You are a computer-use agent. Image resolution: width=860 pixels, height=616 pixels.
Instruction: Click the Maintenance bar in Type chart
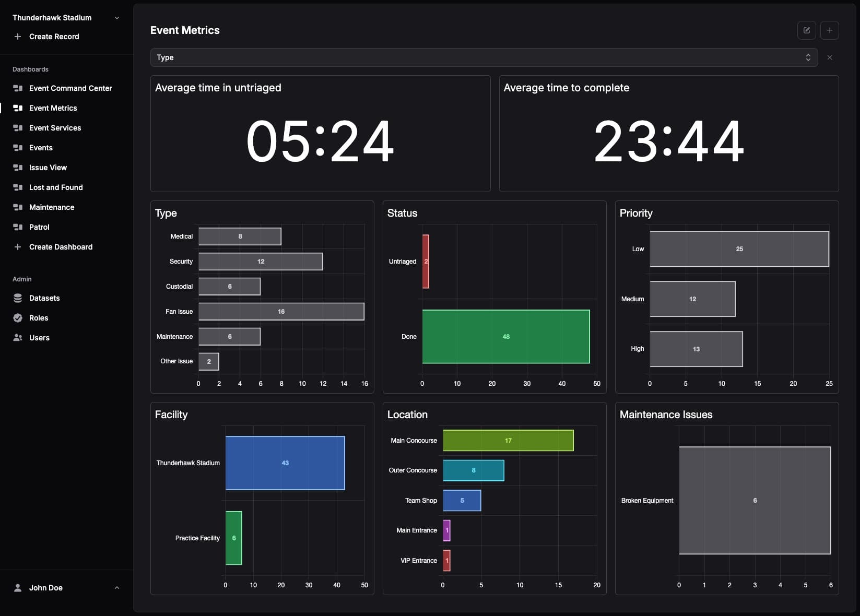click(x=229, y=337)
